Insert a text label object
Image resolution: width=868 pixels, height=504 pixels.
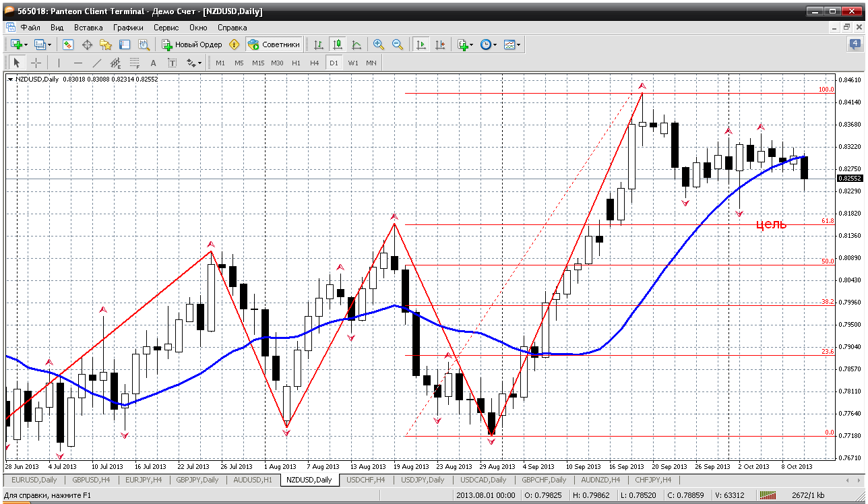coord(173,63)
